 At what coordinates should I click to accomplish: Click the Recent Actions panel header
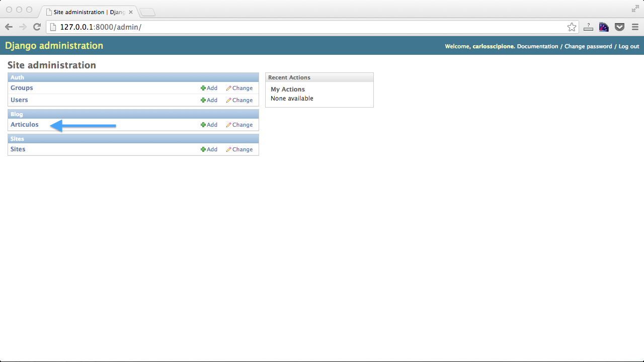pyautogui.click(x=319, y=77)
